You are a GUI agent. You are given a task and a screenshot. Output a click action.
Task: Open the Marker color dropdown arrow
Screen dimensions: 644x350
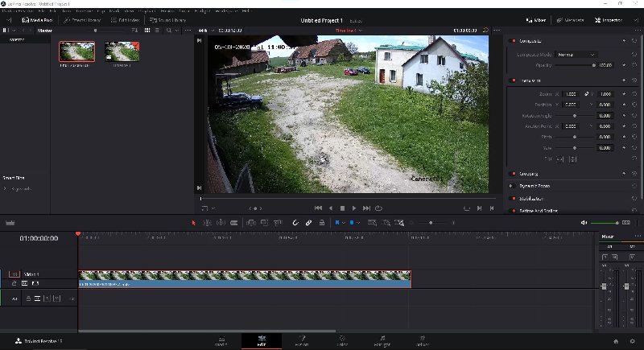click(x=358, y=223)
